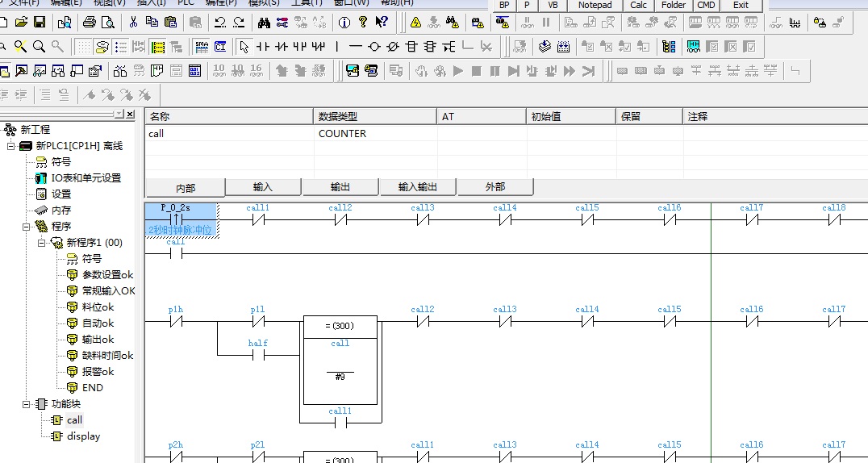Switch to the 外部 variables tab

click(495, 187)
